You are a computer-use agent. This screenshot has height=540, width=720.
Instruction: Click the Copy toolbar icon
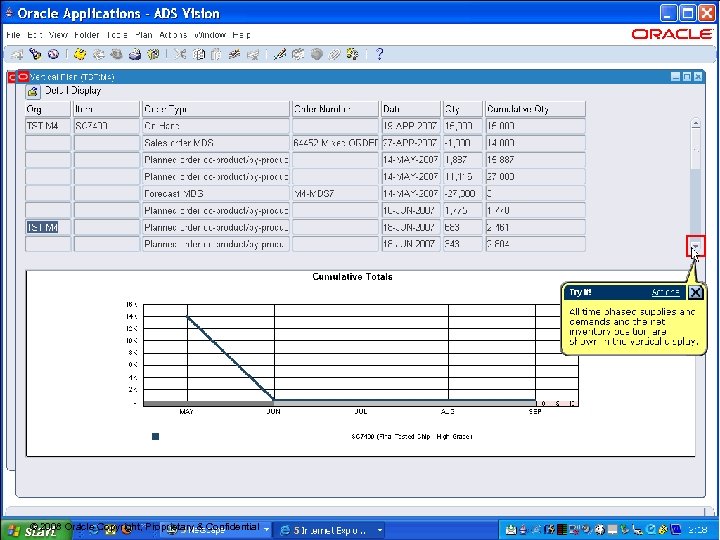pos(198,55)
